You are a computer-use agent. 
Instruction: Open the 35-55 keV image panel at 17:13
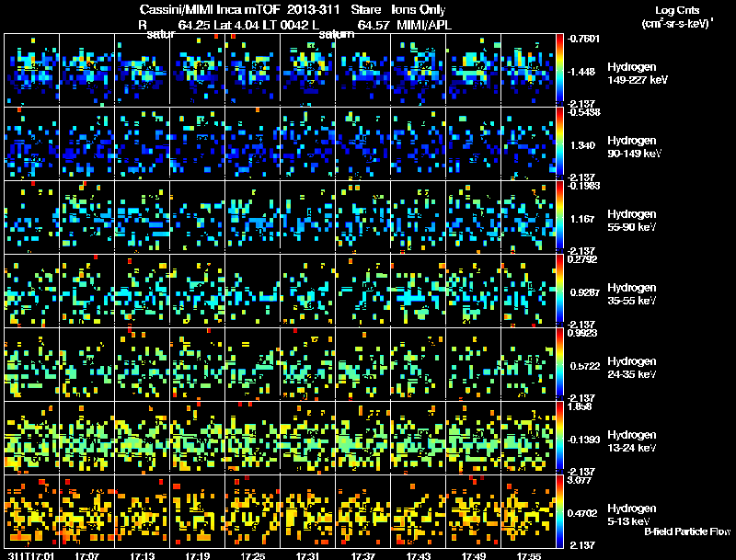coord(143,291)
